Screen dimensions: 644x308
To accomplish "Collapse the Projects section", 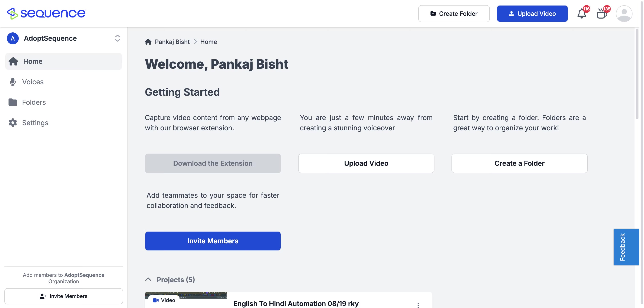I will [148, 279].
